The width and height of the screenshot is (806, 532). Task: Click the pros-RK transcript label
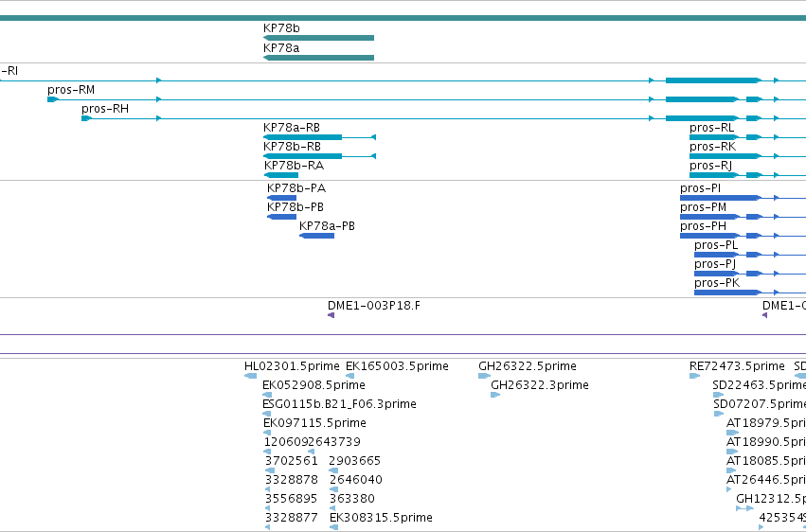tap(712, 147)
